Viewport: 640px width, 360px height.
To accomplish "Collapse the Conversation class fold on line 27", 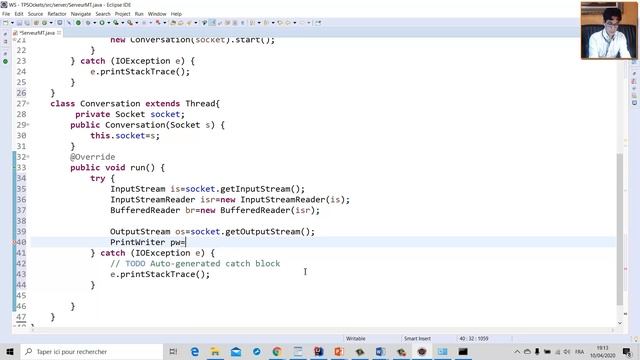I will coord(28,104).
